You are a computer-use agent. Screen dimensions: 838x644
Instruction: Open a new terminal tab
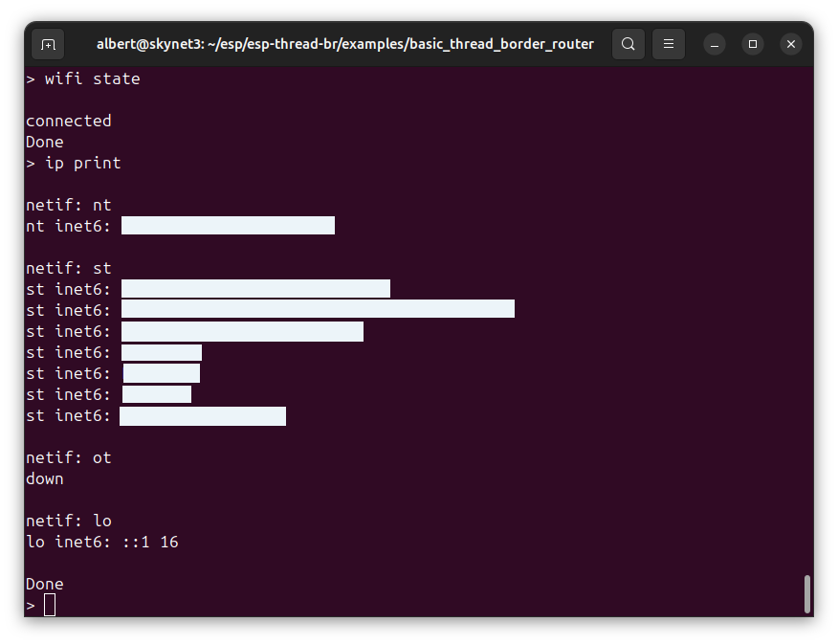(48, 44)
